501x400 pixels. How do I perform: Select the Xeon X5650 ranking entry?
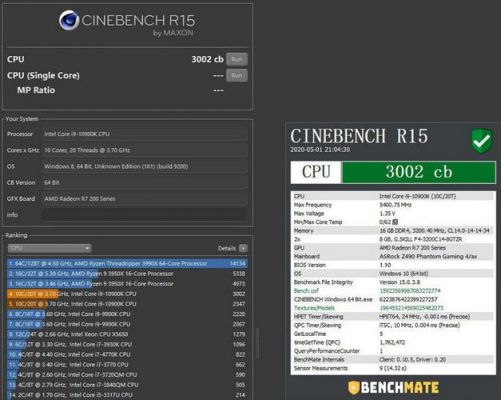127,334
